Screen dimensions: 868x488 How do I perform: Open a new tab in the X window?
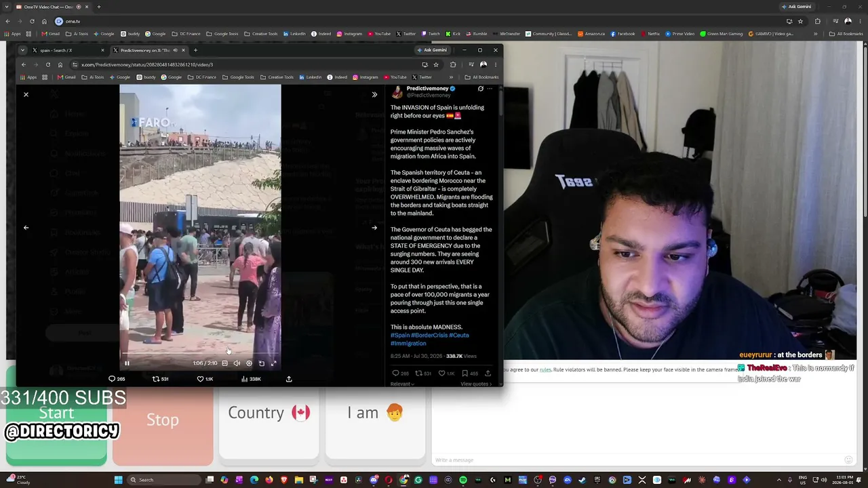tap(195, 50)
